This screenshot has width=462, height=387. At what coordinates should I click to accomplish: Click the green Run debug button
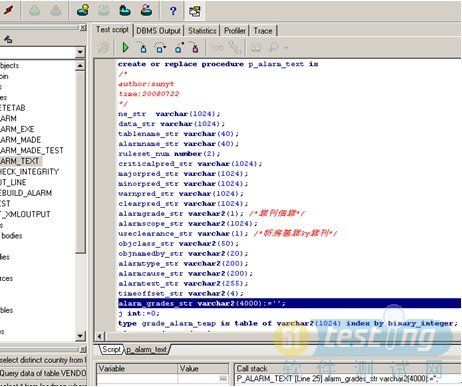click(125, 48)
